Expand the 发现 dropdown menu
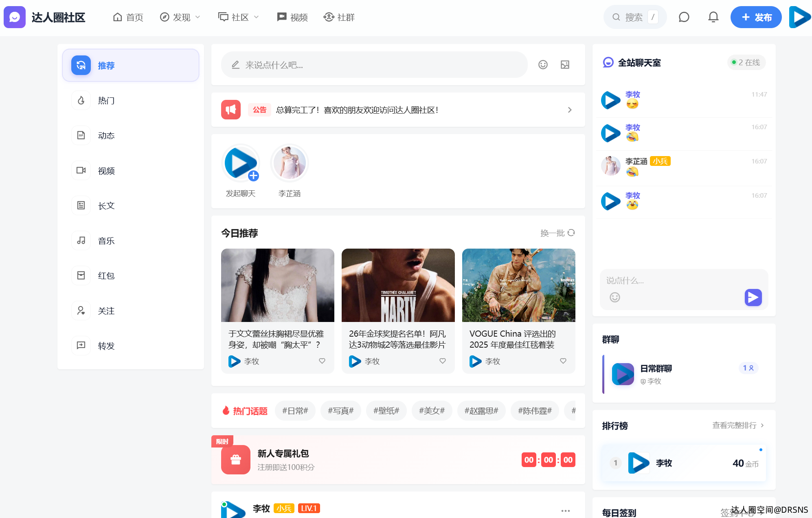 (180, 17)
